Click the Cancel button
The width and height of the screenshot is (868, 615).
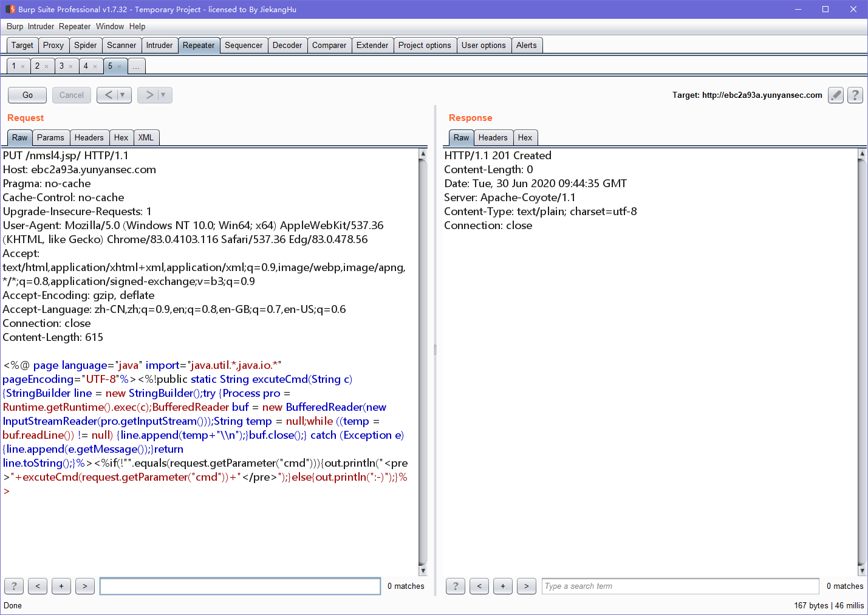pyautogui.click(x=72, y=95)
